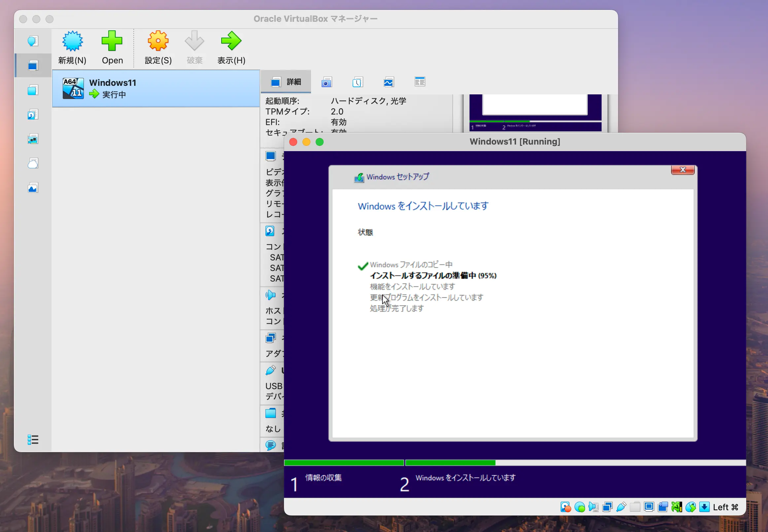This screenshot has width=768, height=532.
Task: Toggle the recording camera status indicator
Action: pos(663,507)
